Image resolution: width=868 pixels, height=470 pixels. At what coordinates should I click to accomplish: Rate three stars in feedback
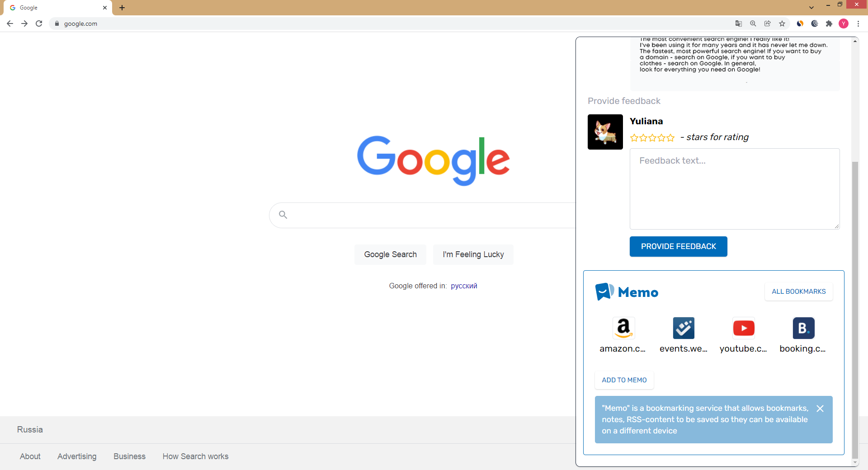click(x=652, y=138)
